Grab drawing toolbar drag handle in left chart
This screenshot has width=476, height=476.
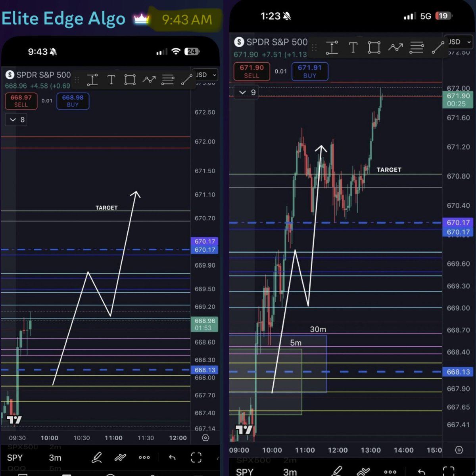(77, 80)
